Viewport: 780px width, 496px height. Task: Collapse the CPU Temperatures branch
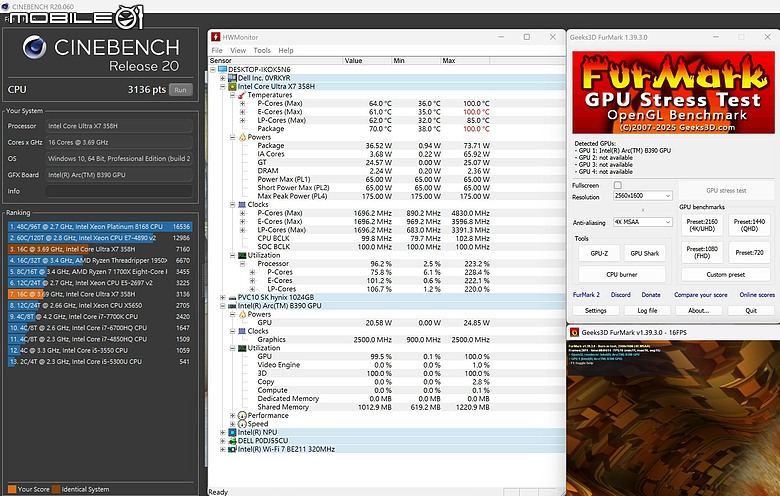(232, 95)
